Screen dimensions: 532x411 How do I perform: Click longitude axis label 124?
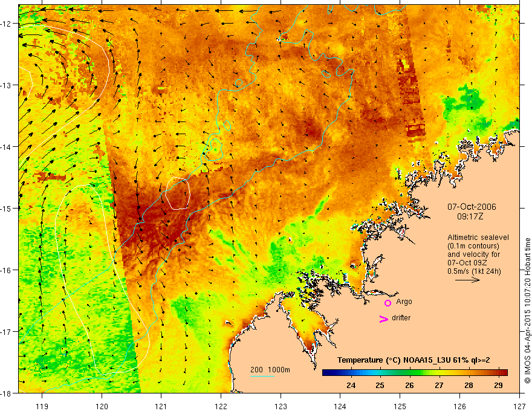click(x=340, y=406)
